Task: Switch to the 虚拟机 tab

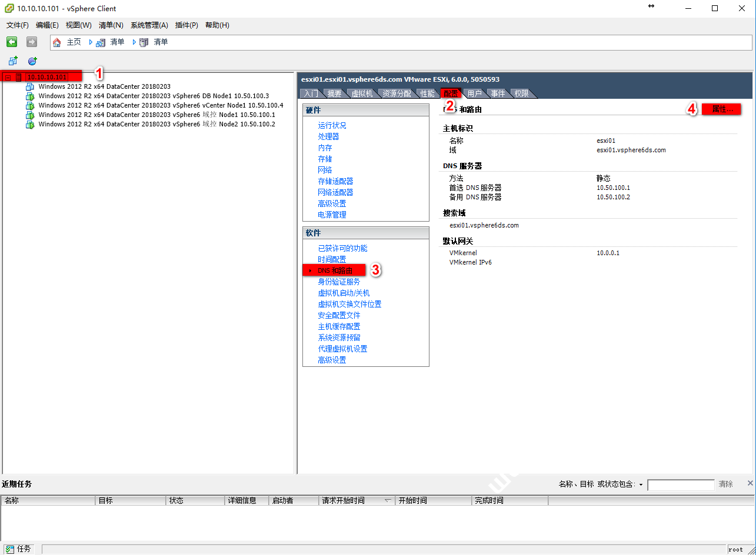Action: [361, 93]
